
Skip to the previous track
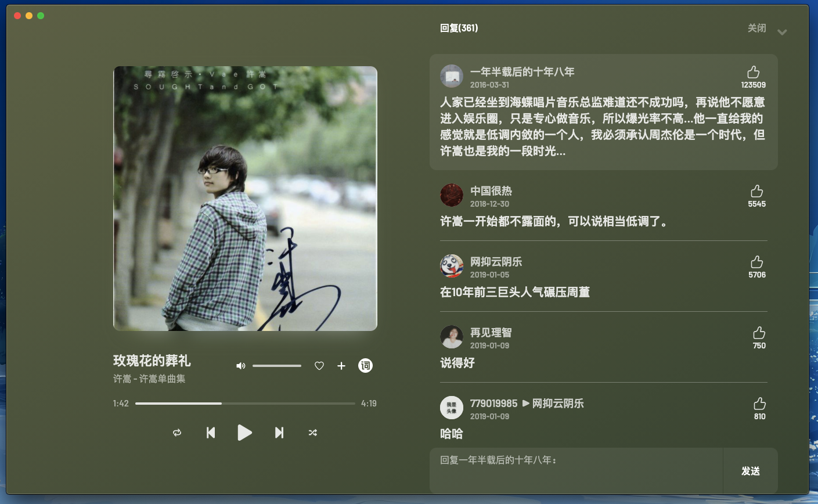click(211, 433)
